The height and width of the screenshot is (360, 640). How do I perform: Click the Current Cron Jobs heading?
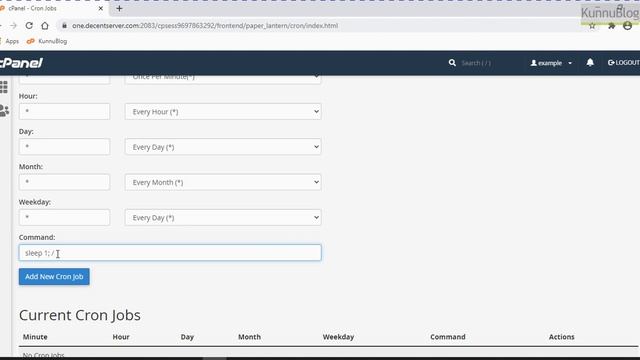tap(80, 315)
